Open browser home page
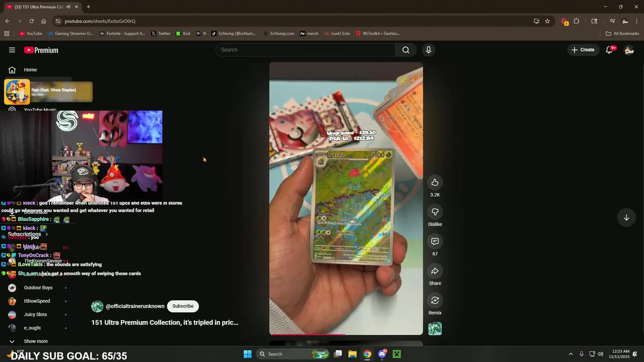This screenshot has height=362, width=644. click(x=43, y=21)
